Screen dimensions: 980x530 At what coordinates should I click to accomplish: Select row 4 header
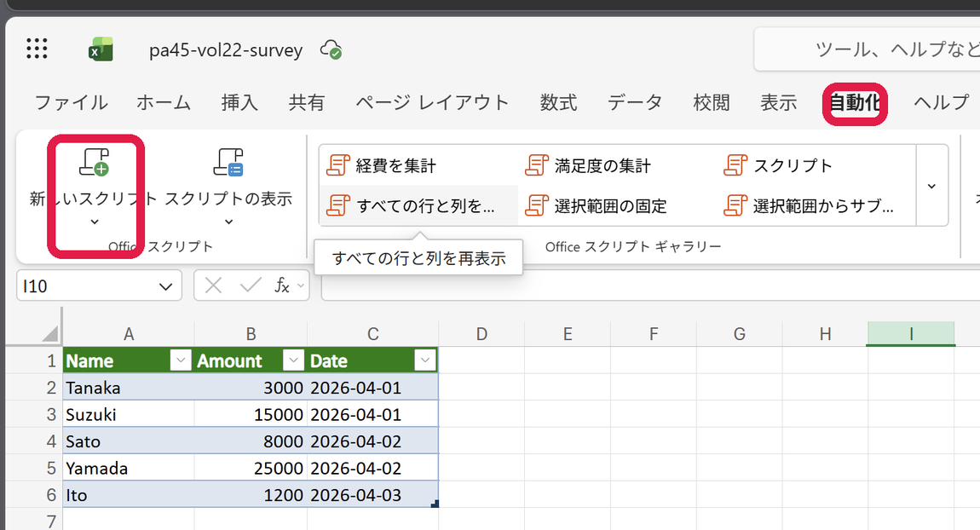coord(34,441)
